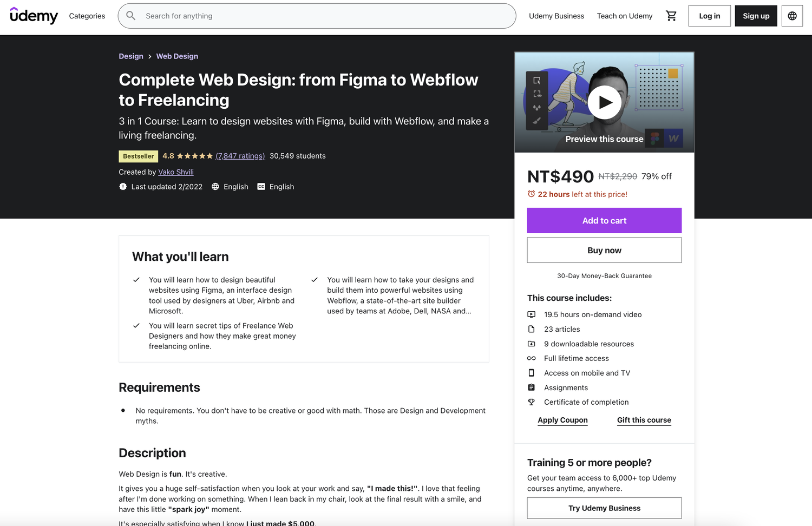This screenshot has width=812, height=526.
Task: Click the checkmark beside Webflow learning point
Action: (x=315, y=280)
